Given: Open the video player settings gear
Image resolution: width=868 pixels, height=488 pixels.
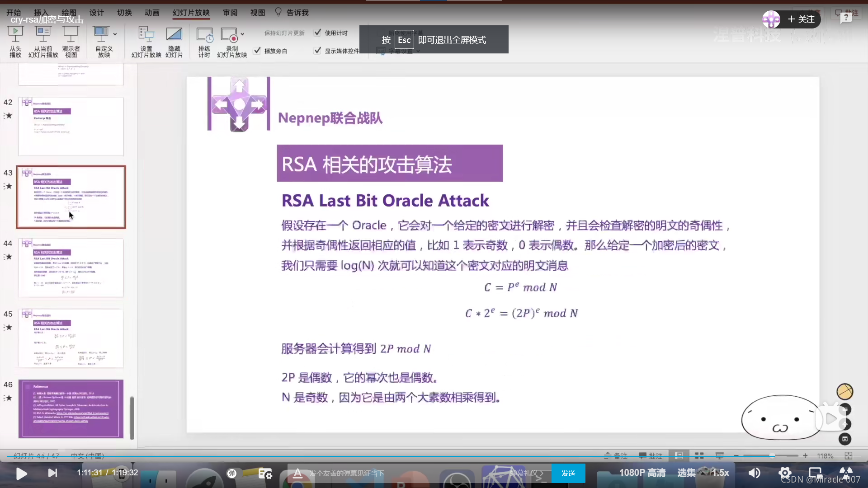Looking at the screenshot, I should [785, 473].
